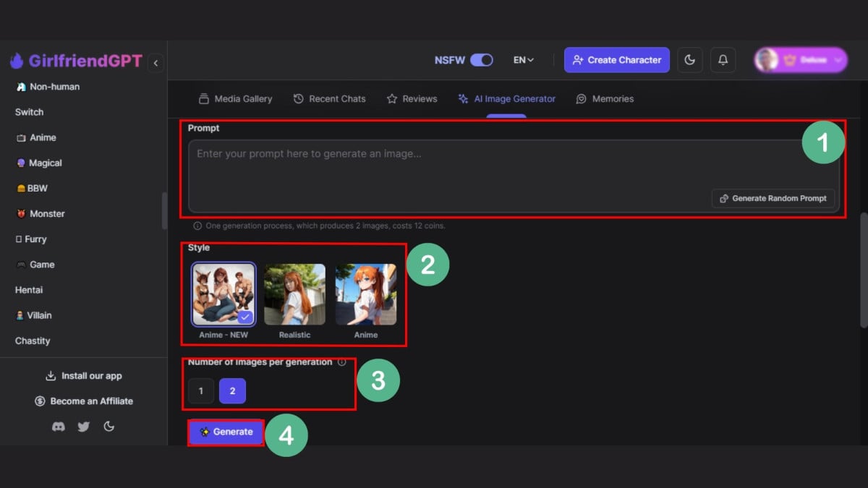
Task: Collapse the sidebar with the chevron
Action: point(156,63)
